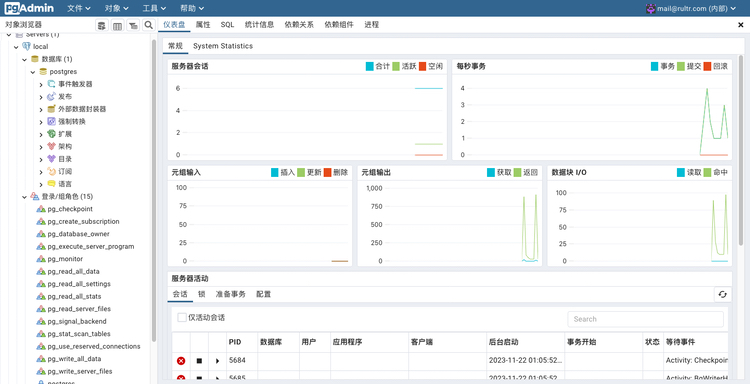The height and width of the screenshot is (384, 750).
Task: Click the 强制转换 node icon
Action: click(x=51, y=121)
